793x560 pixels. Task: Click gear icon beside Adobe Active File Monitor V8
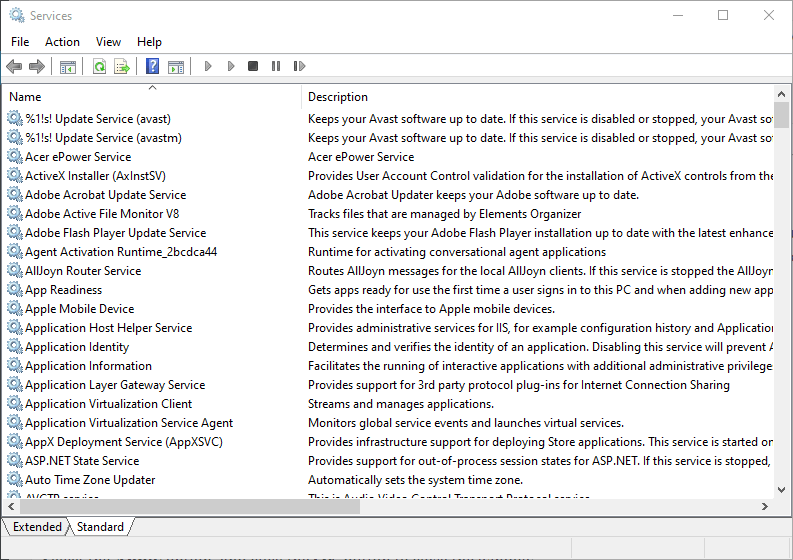click(x=15, y=213)
